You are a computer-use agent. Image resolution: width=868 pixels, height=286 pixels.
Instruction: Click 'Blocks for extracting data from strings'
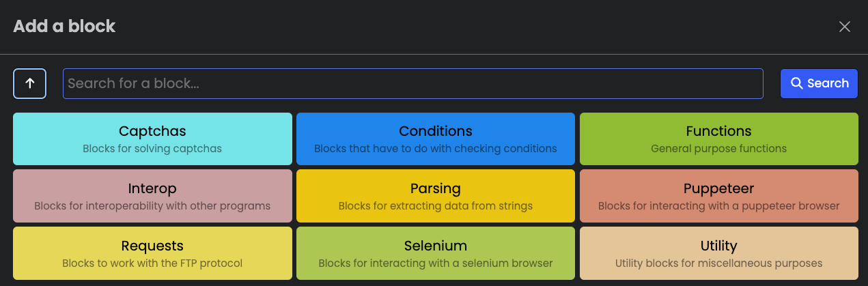(436, 205)
